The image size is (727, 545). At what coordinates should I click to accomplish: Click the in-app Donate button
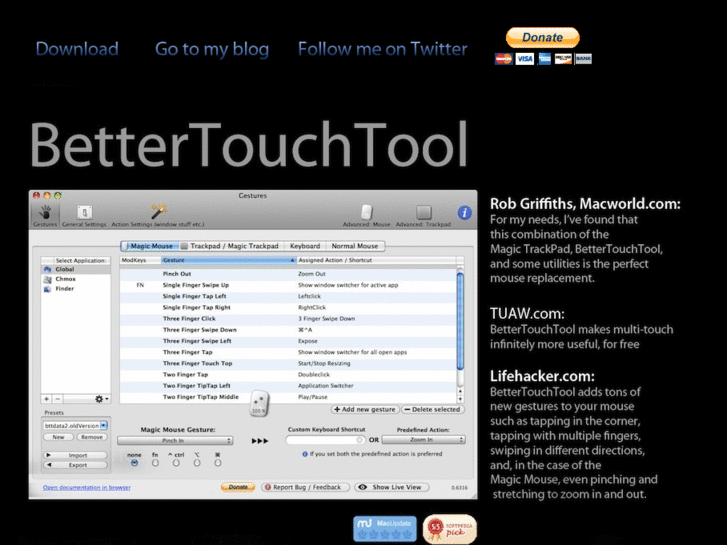238,487
